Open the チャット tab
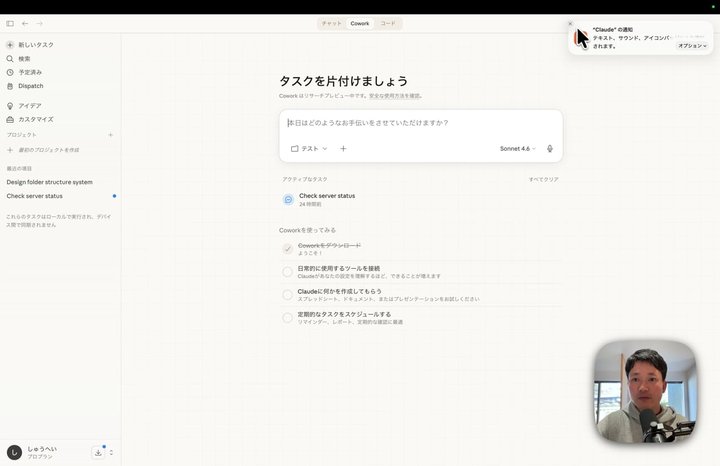720x466 pixels. click(x=331, y=23)
